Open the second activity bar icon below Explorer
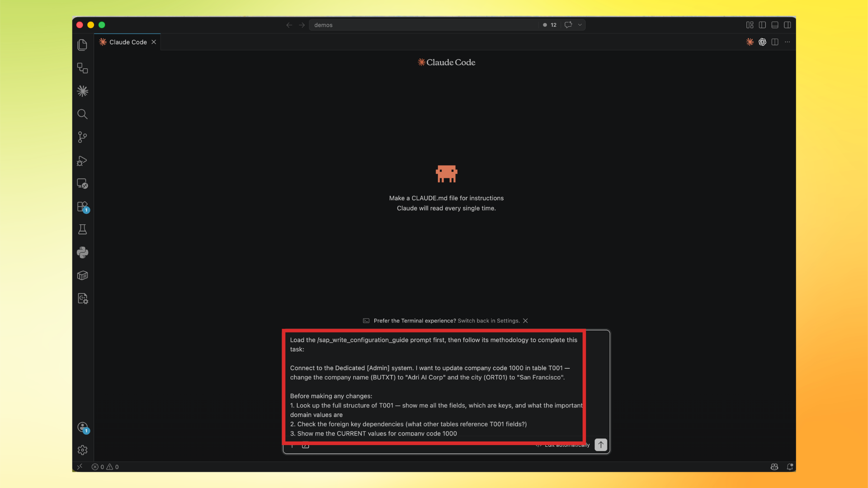This screenshot has width=868, height=488. point(82,68)
